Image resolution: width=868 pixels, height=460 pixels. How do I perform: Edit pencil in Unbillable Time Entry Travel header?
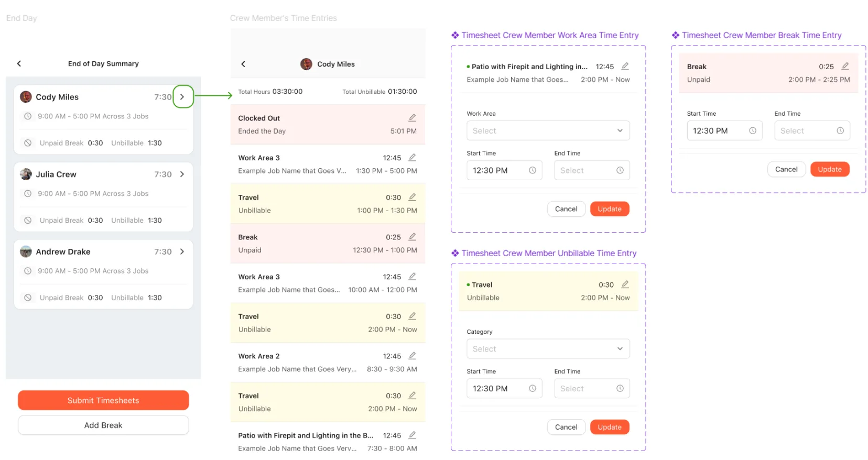tap(625, 284)
